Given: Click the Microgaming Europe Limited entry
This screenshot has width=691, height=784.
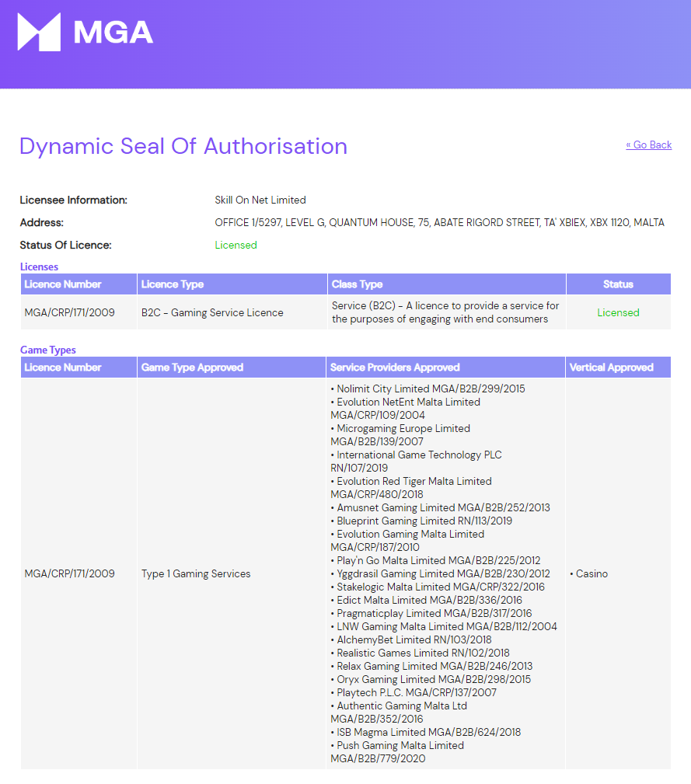Looking at the screenshot, I should pyautogui.click(x=400, y=435).
